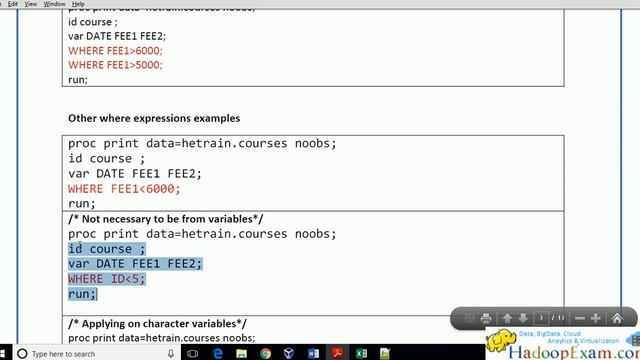Open File Explorer from taskbar
This screenshot has height=360, width=640.
[x=241, y=353]
